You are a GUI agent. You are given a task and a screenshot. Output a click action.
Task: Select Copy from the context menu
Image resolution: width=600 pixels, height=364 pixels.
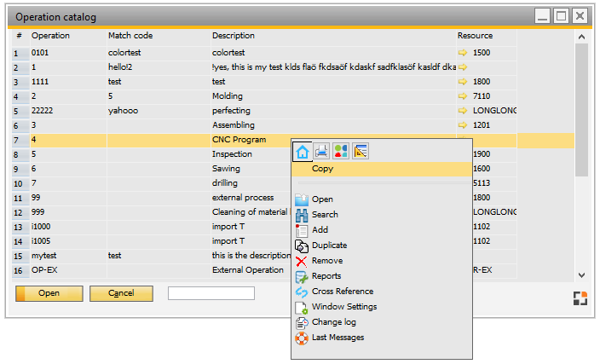(x=323, y=169)
